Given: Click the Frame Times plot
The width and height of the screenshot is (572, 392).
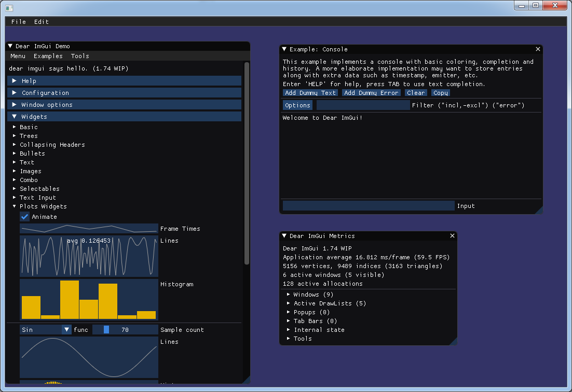Looking at the screenshot, I should (x=89, y=229).
